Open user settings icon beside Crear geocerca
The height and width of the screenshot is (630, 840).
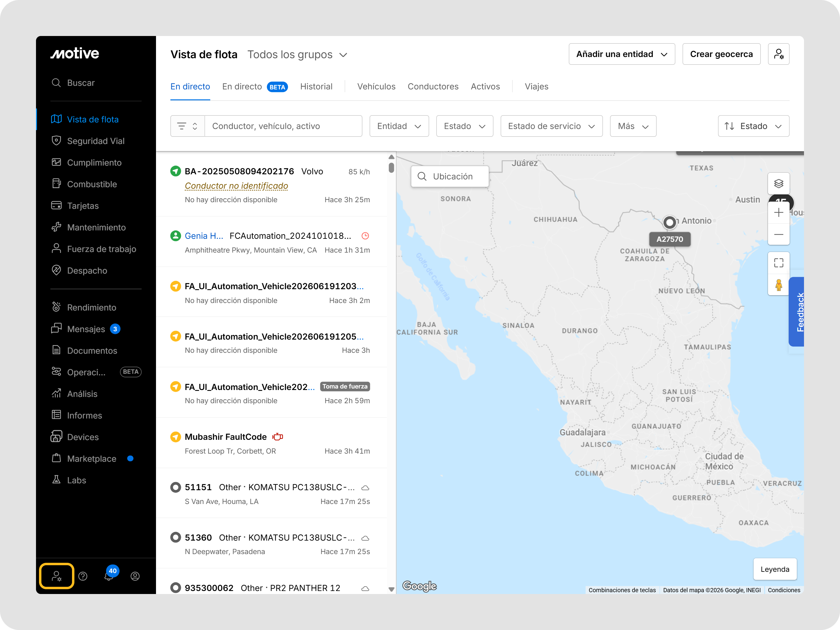pyautogui.click(x=778, y=54)
